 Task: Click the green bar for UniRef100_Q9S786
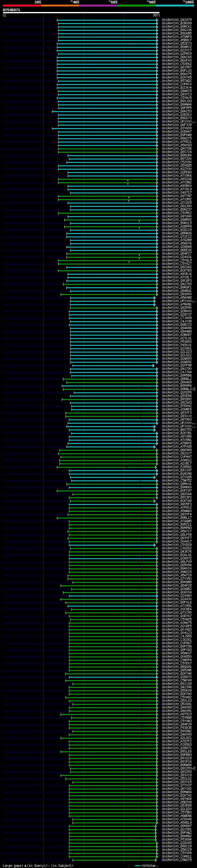[108, 149]
